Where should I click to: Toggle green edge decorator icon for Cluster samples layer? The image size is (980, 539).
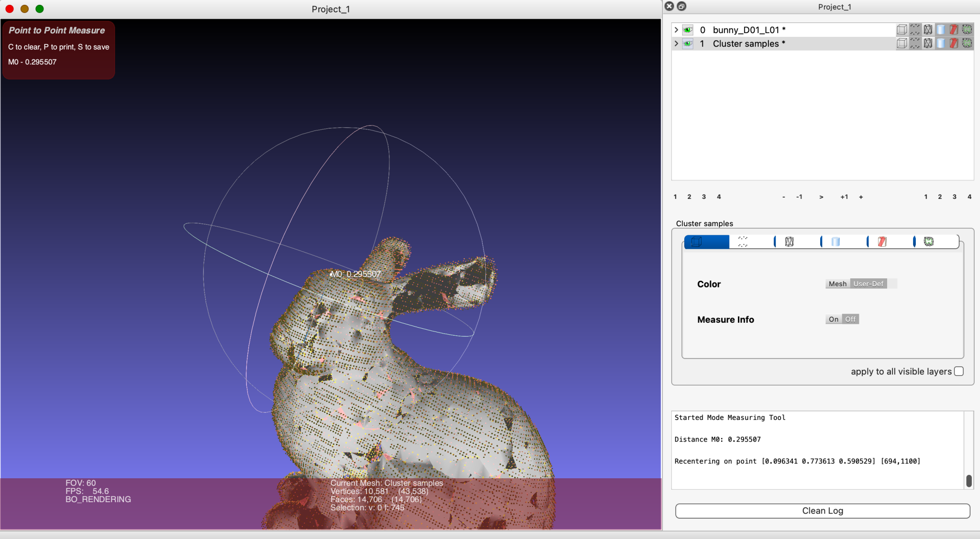pos(967,44)
